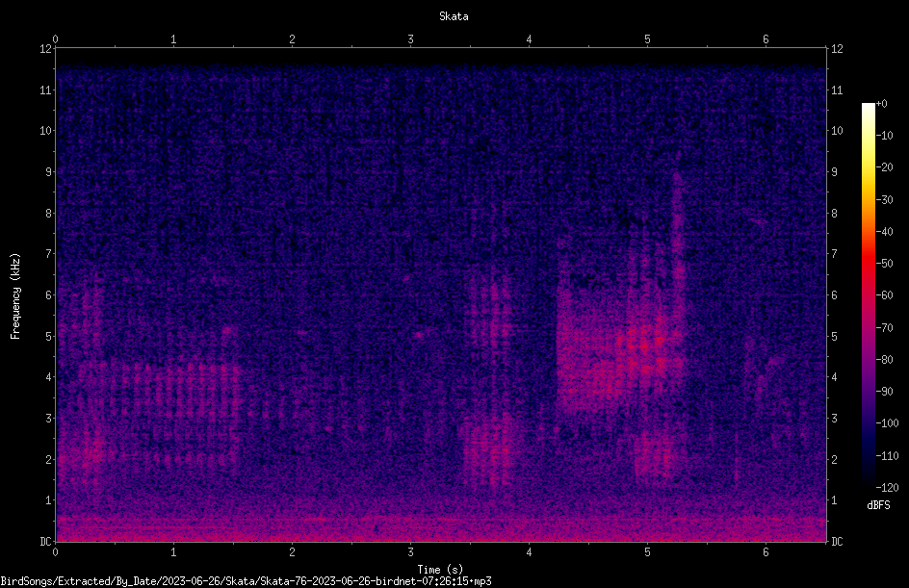Click the Frequency (kHz) axis label

point(15,296)
